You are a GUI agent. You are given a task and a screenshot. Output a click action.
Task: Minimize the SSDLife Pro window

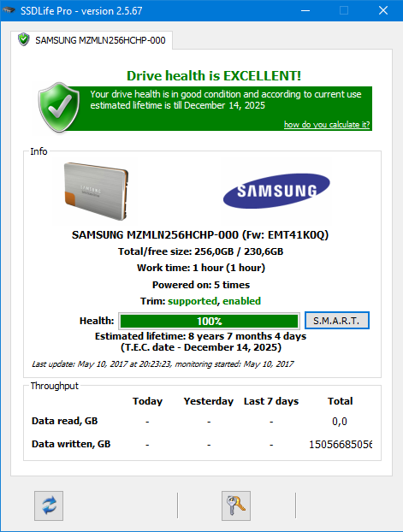pos(305,10)
